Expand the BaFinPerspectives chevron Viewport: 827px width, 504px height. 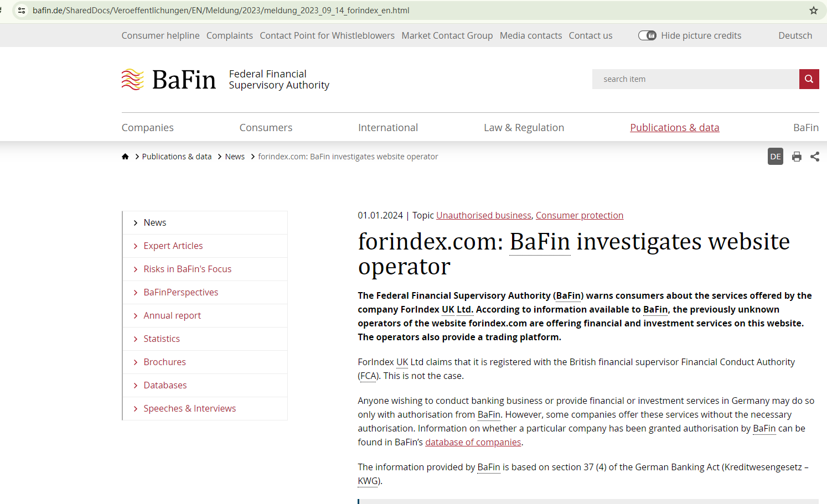pos(135,293)
